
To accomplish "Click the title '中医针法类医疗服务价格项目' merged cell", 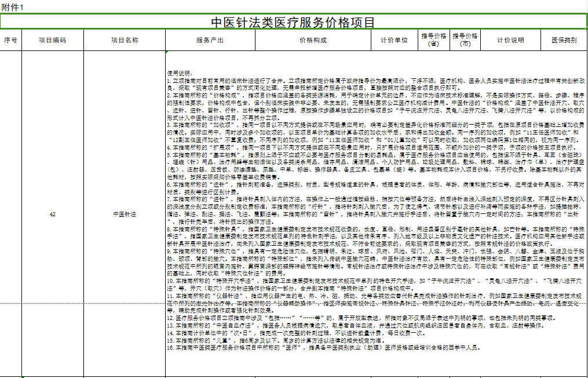I will (x=293, y=22).
